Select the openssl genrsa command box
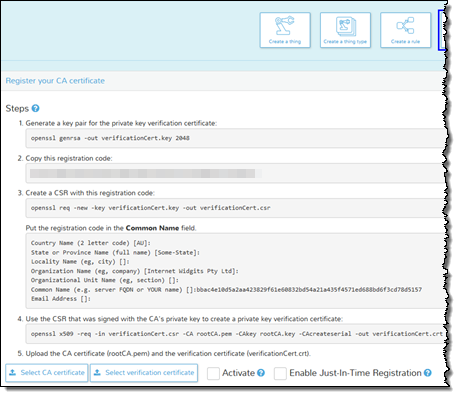The height and width of the screenshot is (397, 460). [x=235, y=138]
